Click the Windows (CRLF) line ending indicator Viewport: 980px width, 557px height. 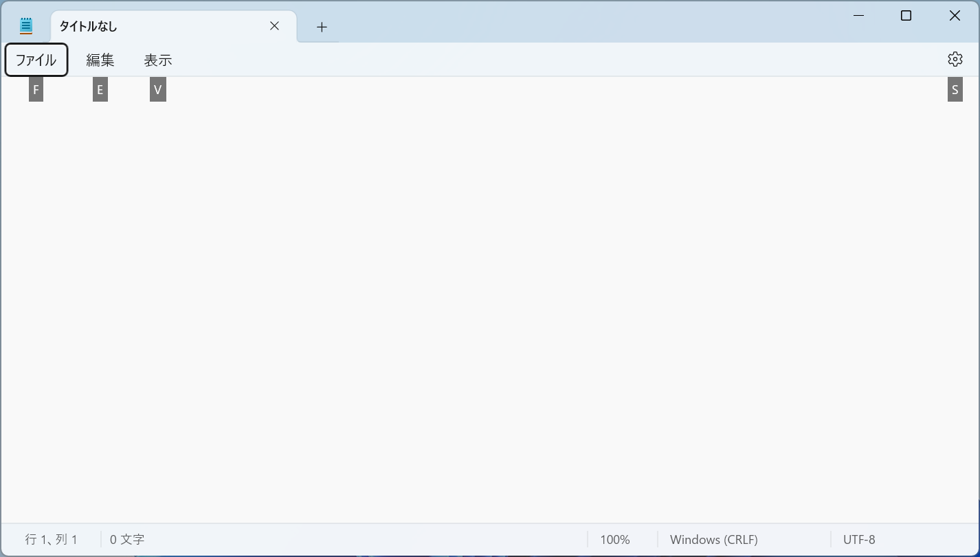pos(713,540)
